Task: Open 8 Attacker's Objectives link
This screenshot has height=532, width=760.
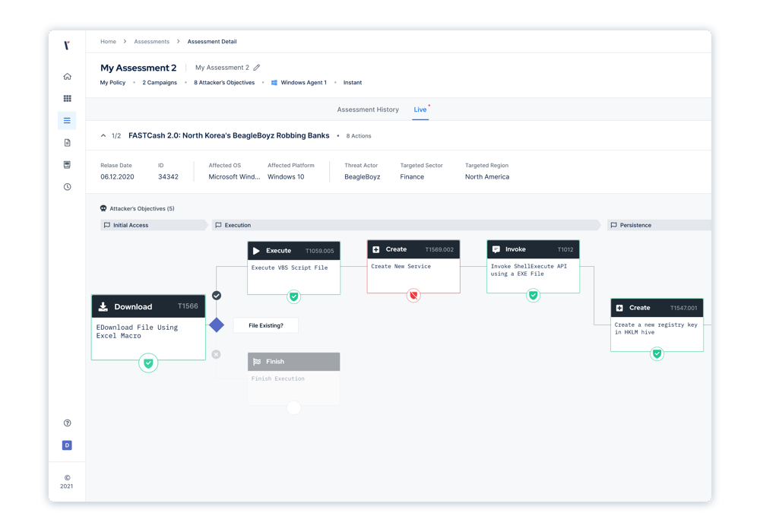Action: pyautogui.click(x=224, y=83)
